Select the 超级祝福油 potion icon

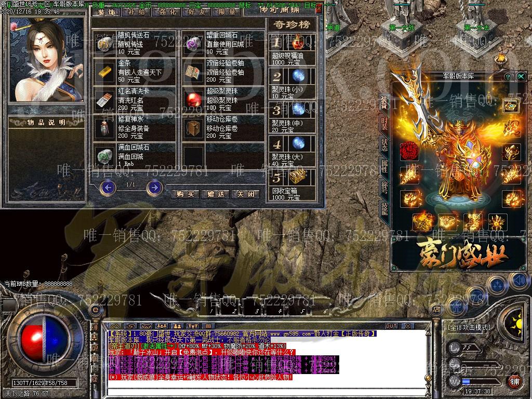tap(298, 42)
